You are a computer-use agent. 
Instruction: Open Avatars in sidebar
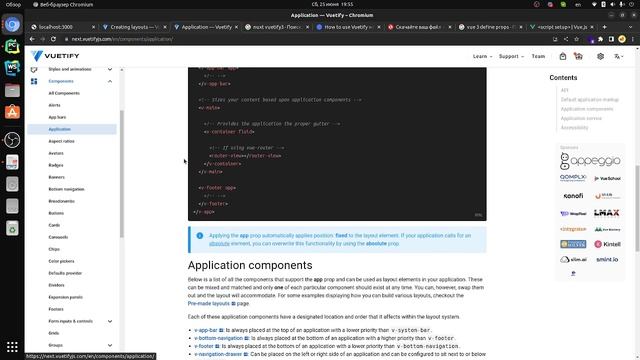tap(56, 153)
